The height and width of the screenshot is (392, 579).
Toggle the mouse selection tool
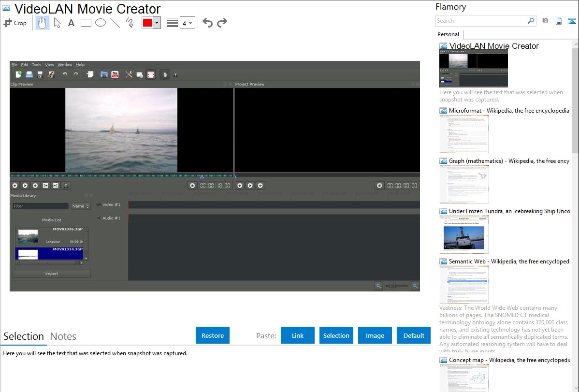pos(165,74)
